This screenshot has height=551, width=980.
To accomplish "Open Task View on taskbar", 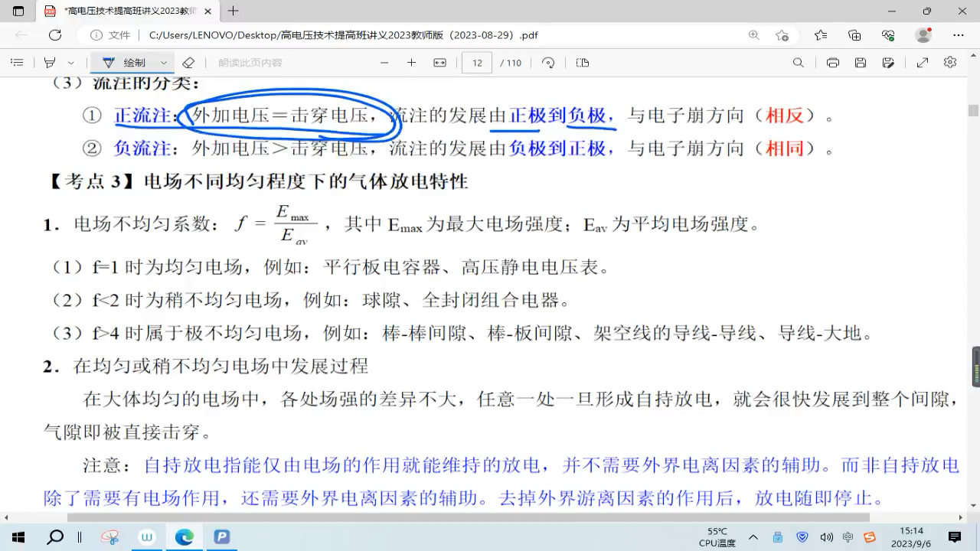I will (80, 536).
